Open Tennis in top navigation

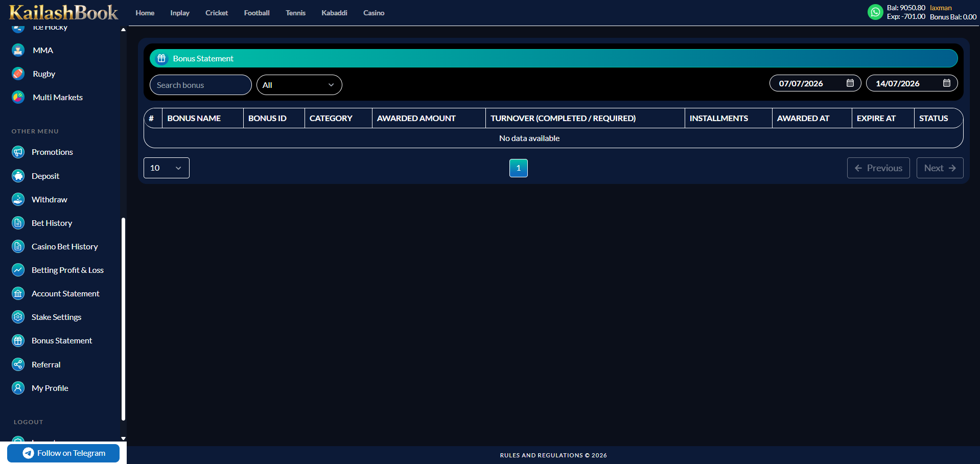point(295,13)
